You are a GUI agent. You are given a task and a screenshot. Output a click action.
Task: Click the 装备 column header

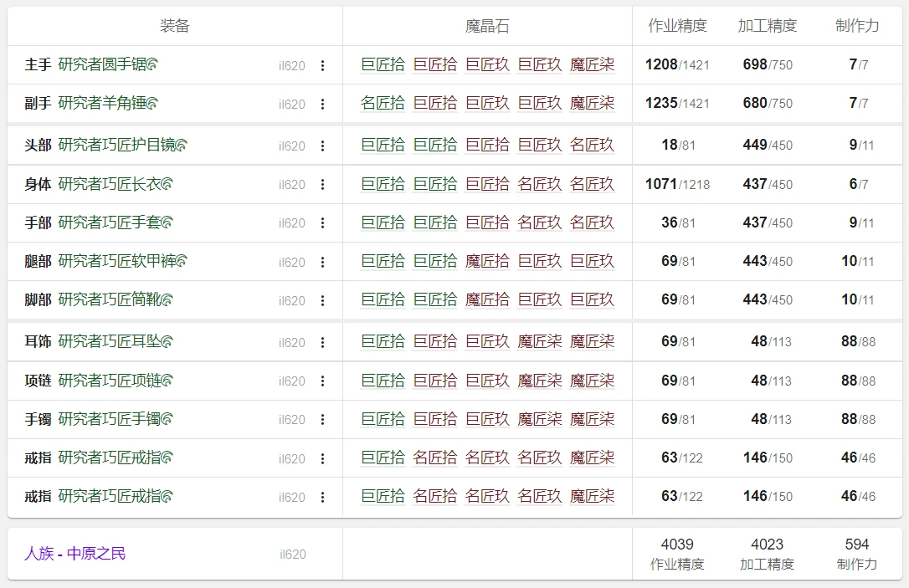tap(175, 26)
